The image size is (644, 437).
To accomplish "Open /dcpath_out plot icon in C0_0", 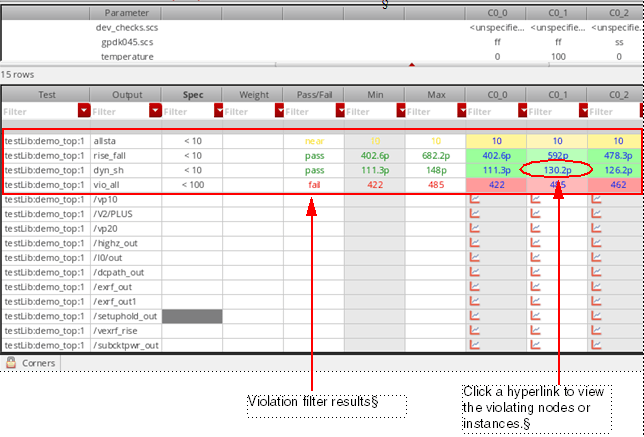I will [475, 272].
